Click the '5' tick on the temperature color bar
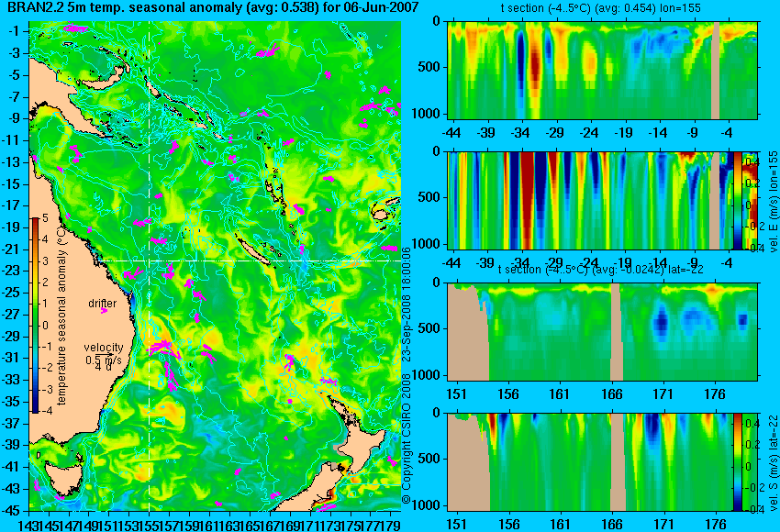Viewport: 780px width, 532px height. [x=45, y=217]
